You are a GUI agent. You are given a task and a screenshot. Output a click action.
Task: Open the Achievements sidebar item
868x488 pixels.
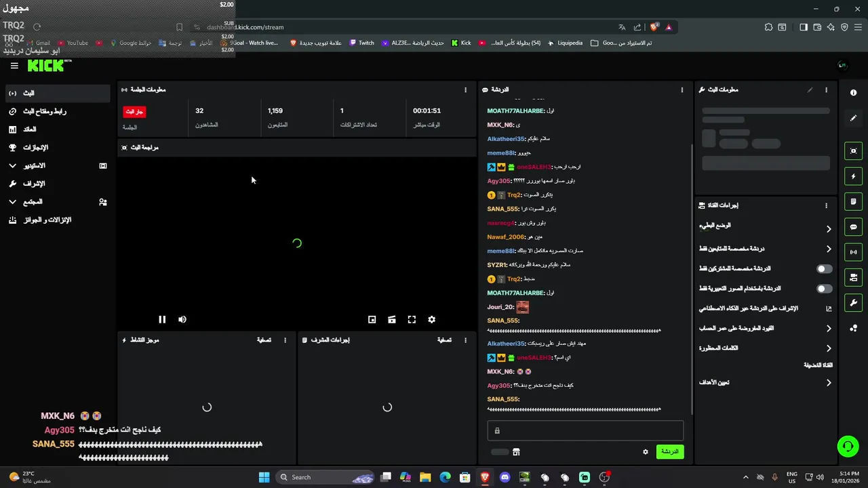tap(58, 147)
